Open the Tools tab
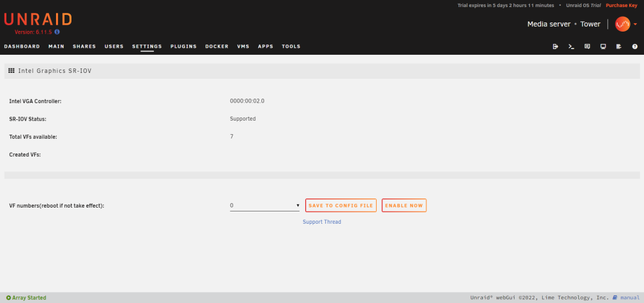Image resolution: width=644 pixels, height=303 pixels. click(x=291, y=46)
